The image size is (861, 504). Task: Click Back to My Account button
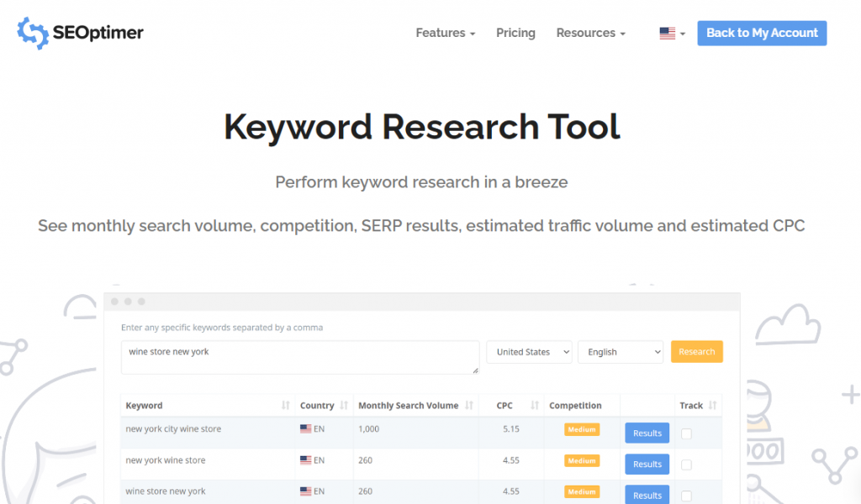(x=762, y=34)
